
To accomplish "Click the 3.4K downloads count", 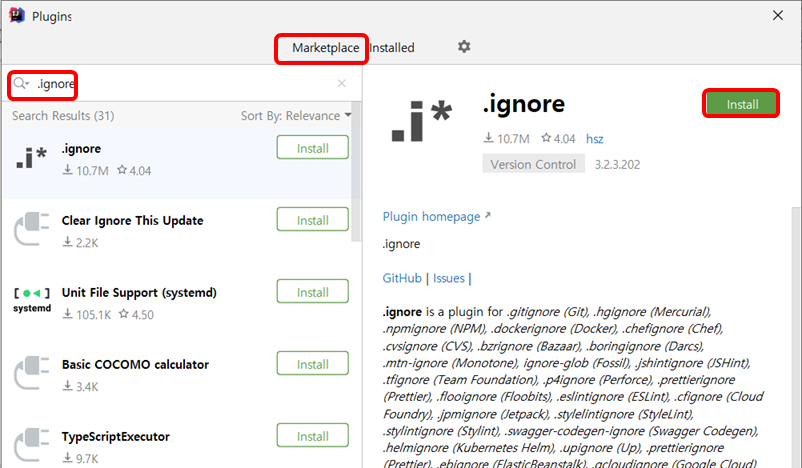I will 87,387.
